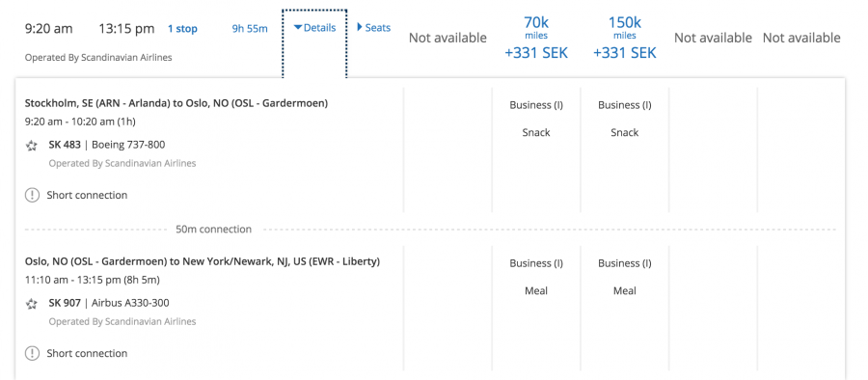Select the 70k miles fare
This screenshot has width=868, height=380.
(536, 38)
